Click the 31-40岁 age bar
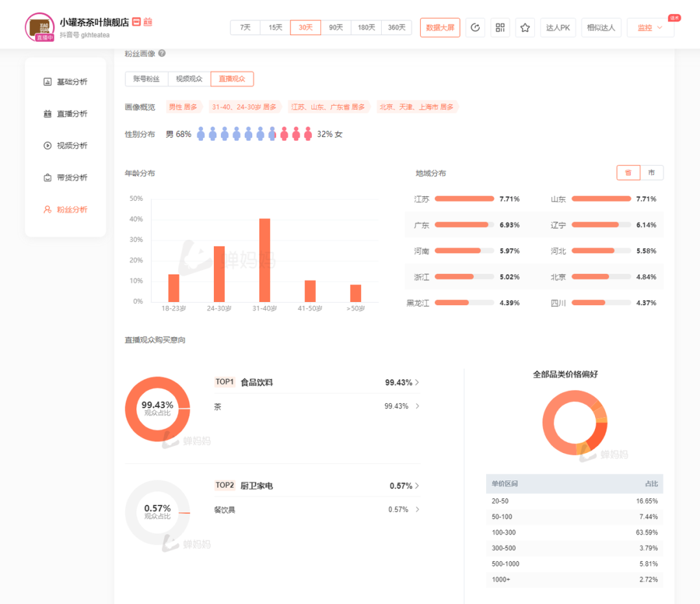This screenshot has height=604, width=700. tap(264, 260)
